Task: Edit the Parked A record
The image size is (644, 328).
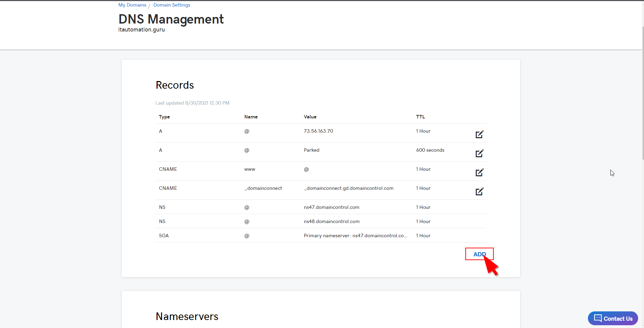Action: (x=480, y=153)
